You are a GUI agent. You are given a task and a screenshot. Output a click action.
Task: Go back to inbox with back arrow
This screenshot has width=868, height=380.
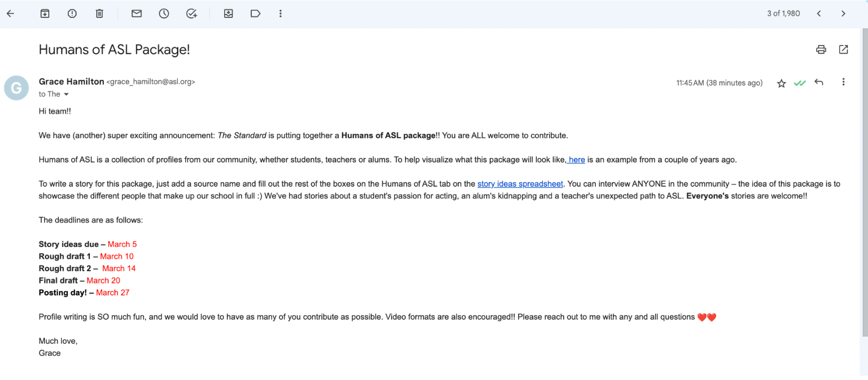(x=11, y=14)
